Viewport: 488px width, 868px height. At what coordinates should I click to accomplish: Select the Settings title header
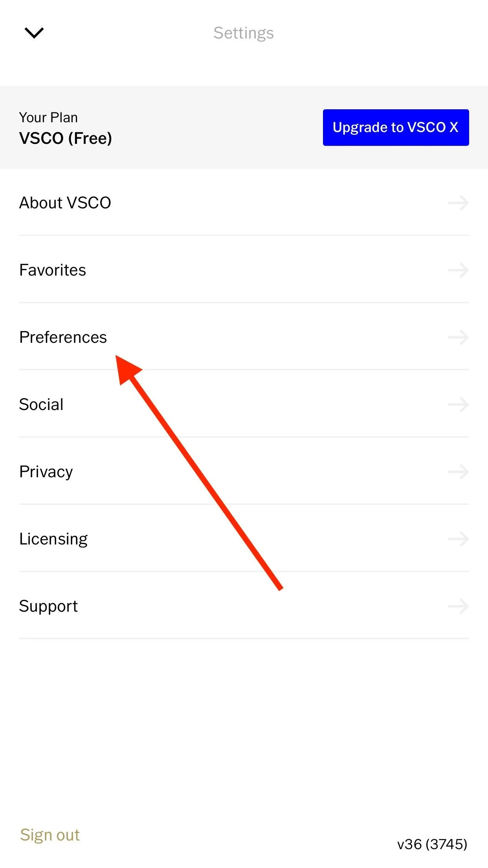[x=244, y=33]
